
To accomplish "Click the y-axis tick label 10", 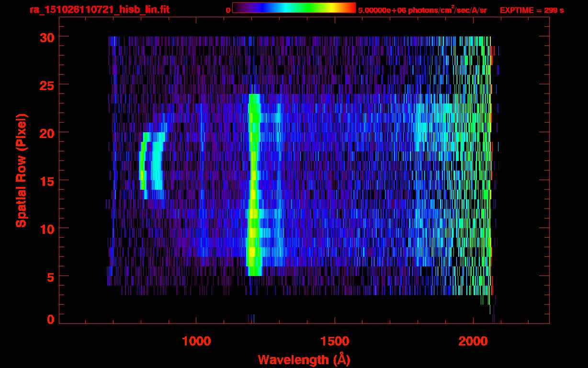I will pyautogui.click(x=47, y=229).
